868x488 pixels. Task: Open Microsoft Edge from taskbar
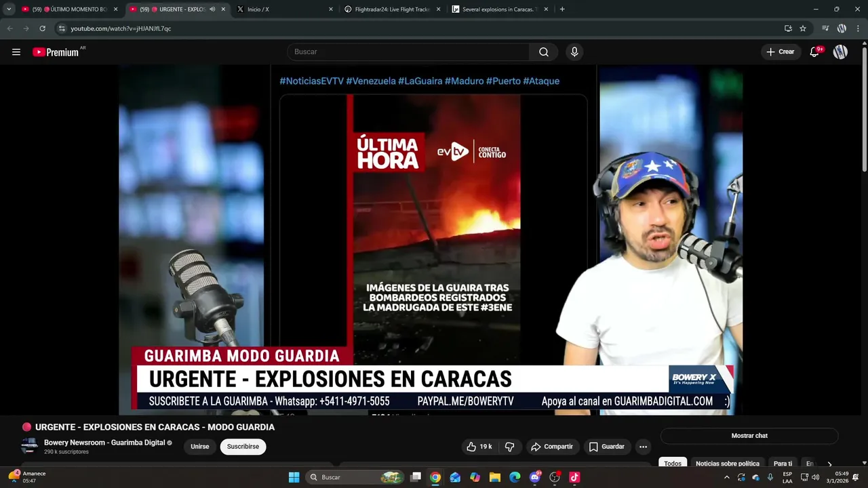pos(515,477)
